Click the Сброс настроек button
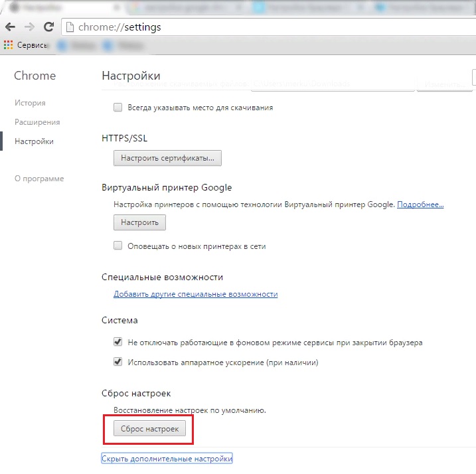Screen dimensions: 476x474 pyautogui.click(x=149, y=428)
